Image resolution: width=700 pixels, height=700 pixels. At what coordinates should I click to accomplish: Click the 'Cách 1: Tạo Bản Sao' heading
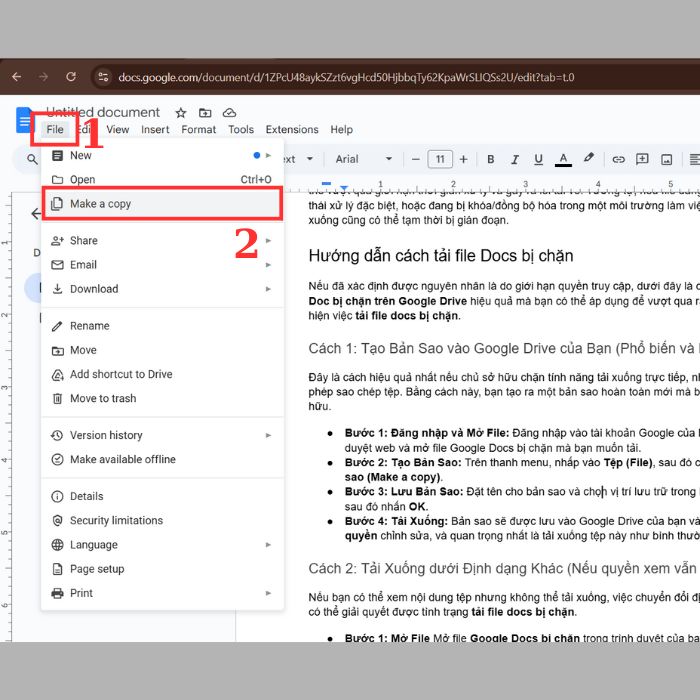coord(504,348)
